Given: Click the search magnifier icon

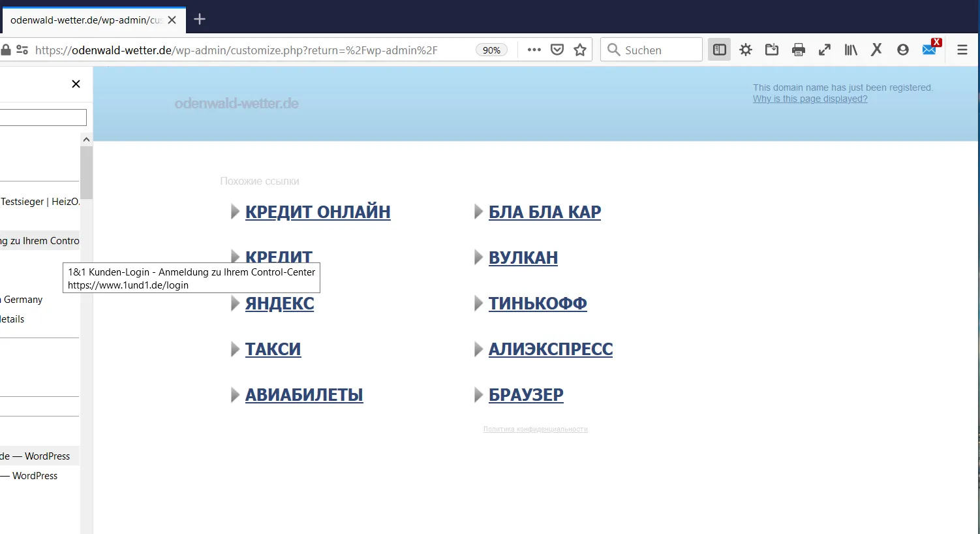Looking at the screenshot, I should click(x=613, y=50).
